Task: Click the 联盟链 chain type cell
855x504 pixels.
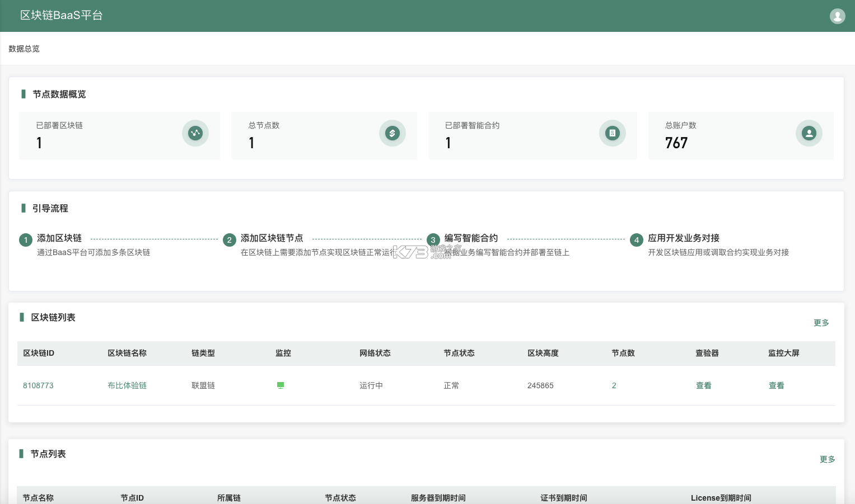Action: click(203, 385)
